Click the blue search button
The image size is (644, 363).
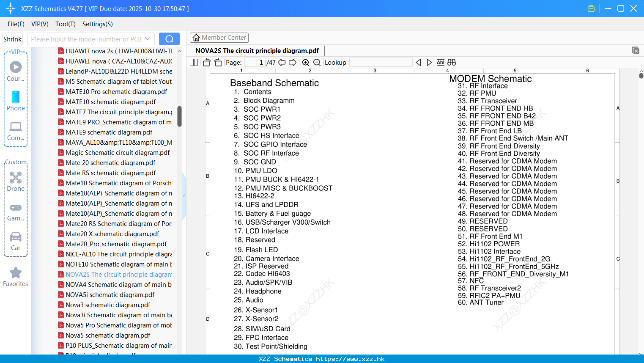tap(169, 39)
